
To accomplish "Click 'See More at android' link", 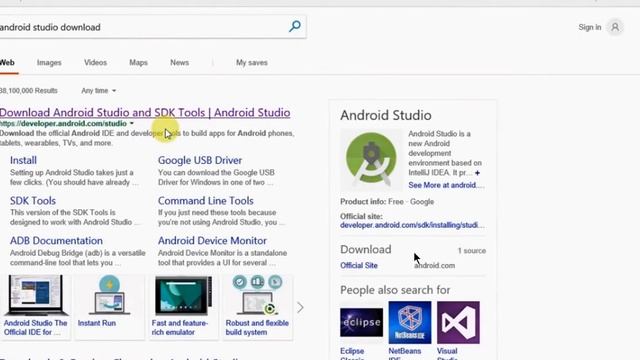I will pyautogui.click(x=446, y=185).
